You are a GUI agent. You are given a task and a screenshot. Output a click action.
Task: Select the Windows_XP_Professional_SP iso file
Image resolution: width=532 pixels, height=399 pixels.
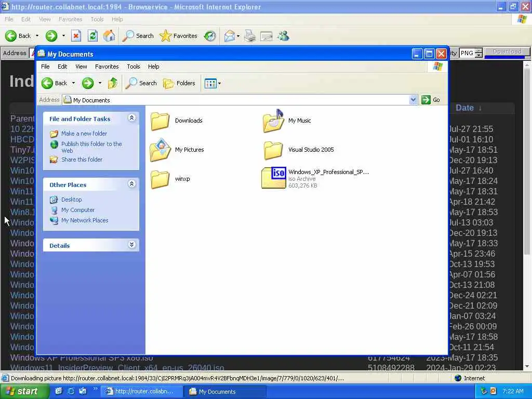(x=315, y=178)
